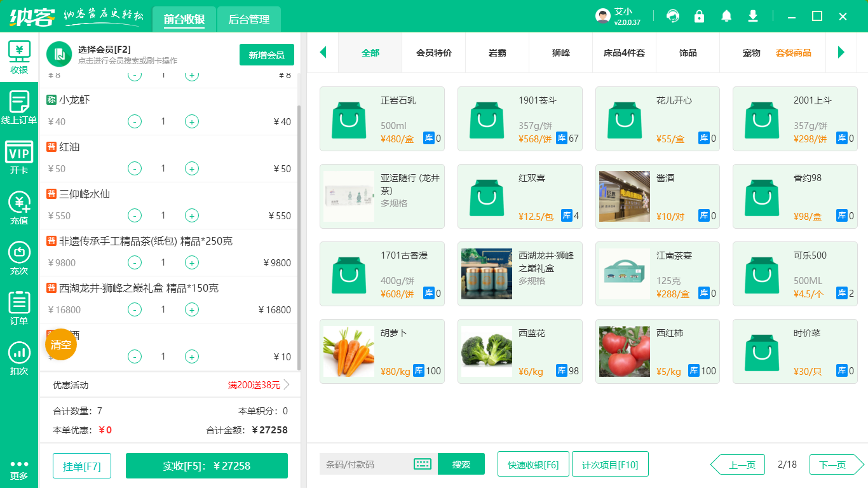Click the lock screen icon

tap(699, 16)
